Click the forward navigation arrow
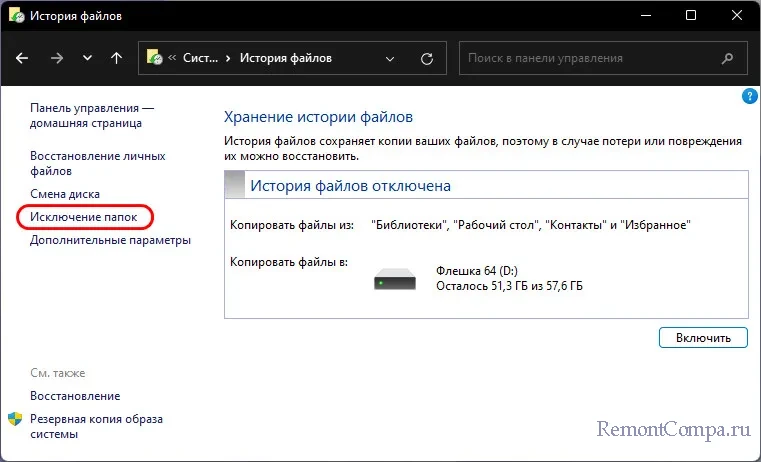The image size is (761, 462). click(x=55, y=58)
